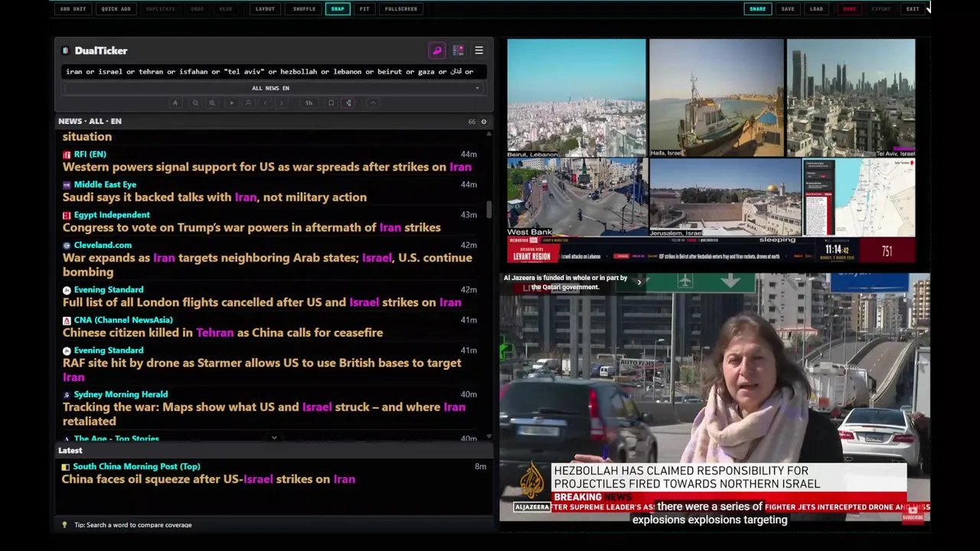The height and width of the screenshot is (551, 980).
Task: Go to previous with left arrow icon
Action: 265,103
